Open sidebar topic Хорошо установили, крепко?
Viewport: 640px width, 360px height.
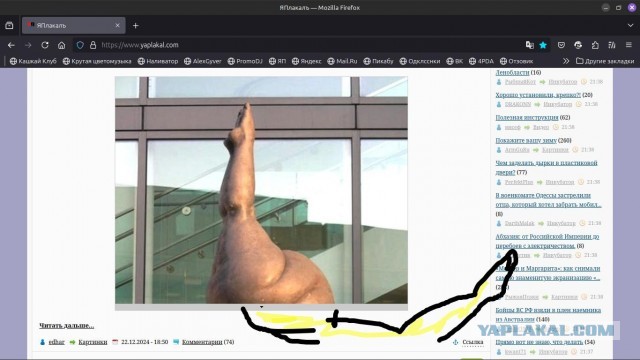click(538, 95)
